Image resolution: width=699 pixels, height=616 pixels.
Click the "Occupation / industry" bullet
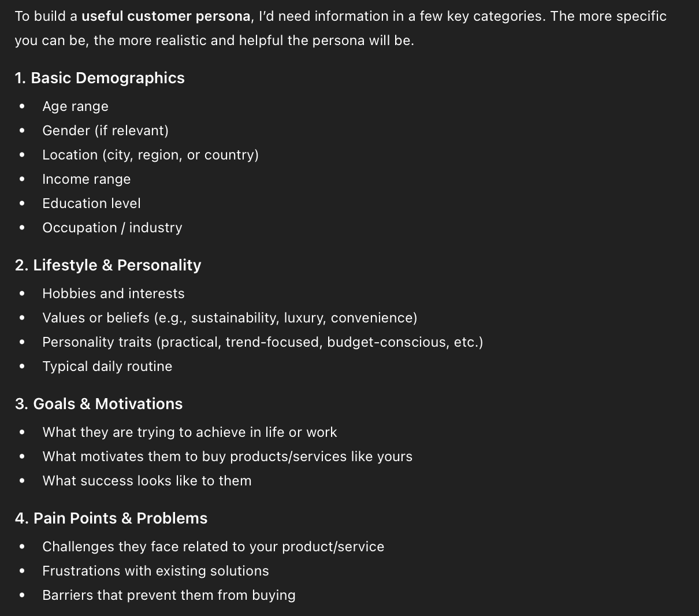click(x=112, y=228)
